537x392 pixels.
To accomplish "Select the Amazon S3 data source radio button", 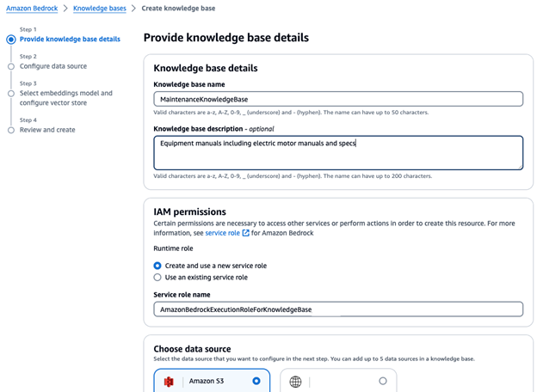I will [256, 380].
